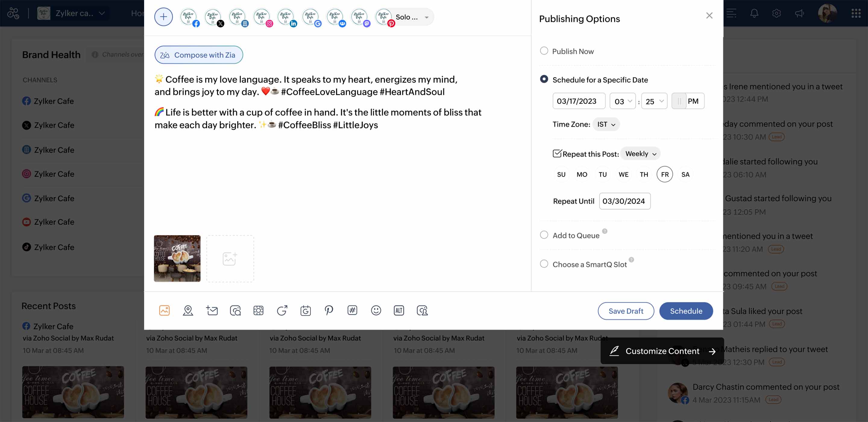
Task: Select the Publish Now radio button
Action: coord(544,51)
